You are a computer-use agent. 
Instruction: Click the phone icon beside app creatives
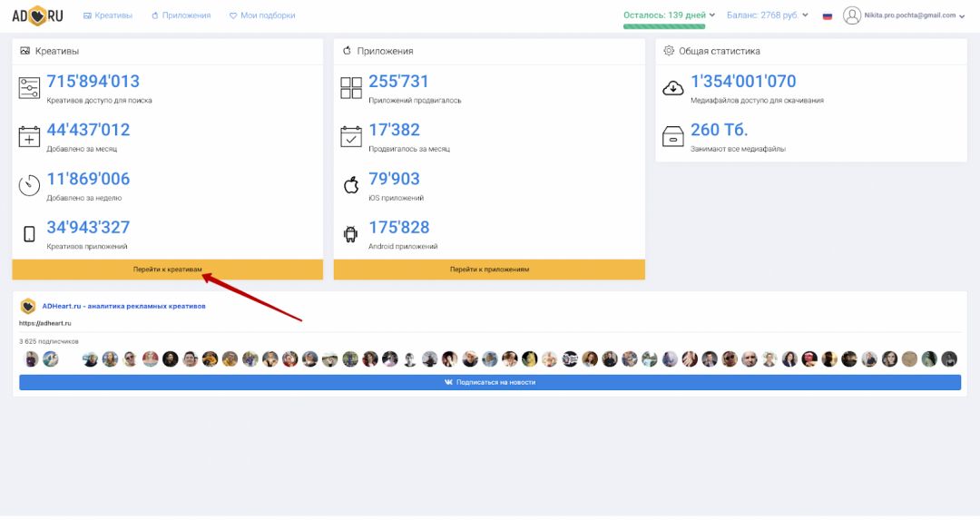coord(29,234)
